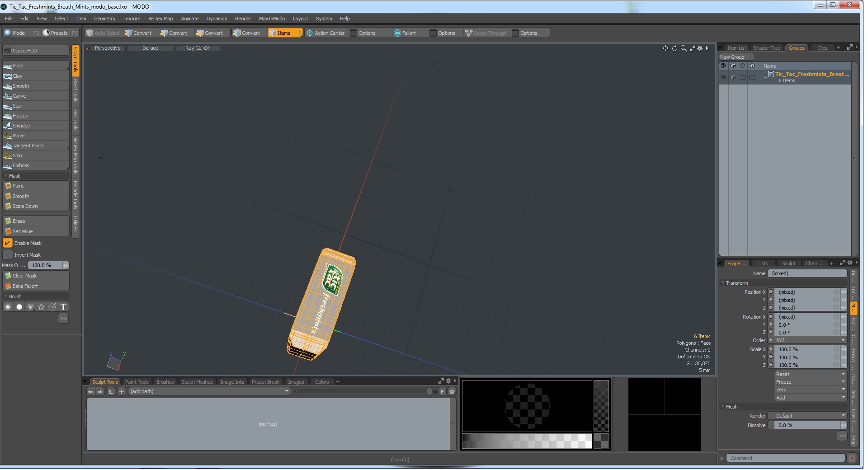Click the Mask Scale Down tool

click(35, 207)
